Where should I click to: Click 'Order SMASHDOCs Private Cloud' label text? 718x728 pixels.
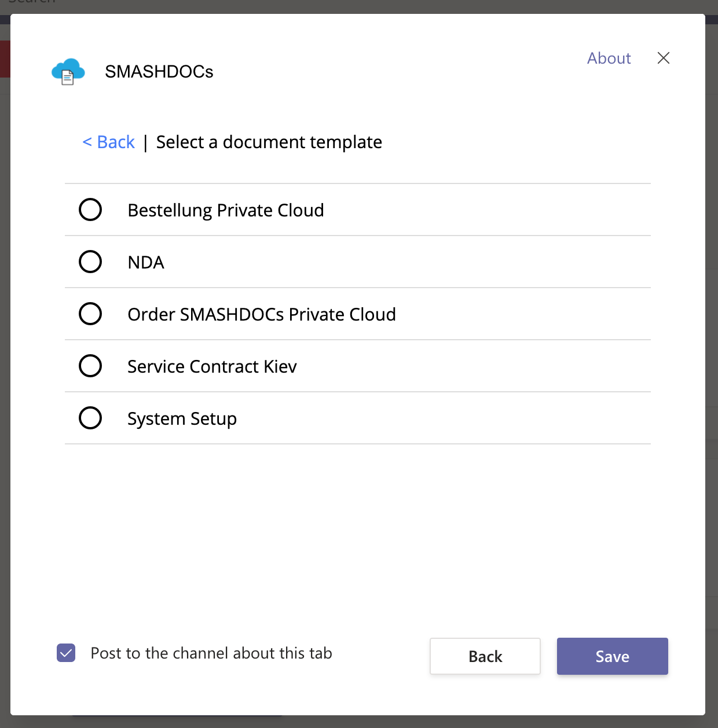(262, 314)
